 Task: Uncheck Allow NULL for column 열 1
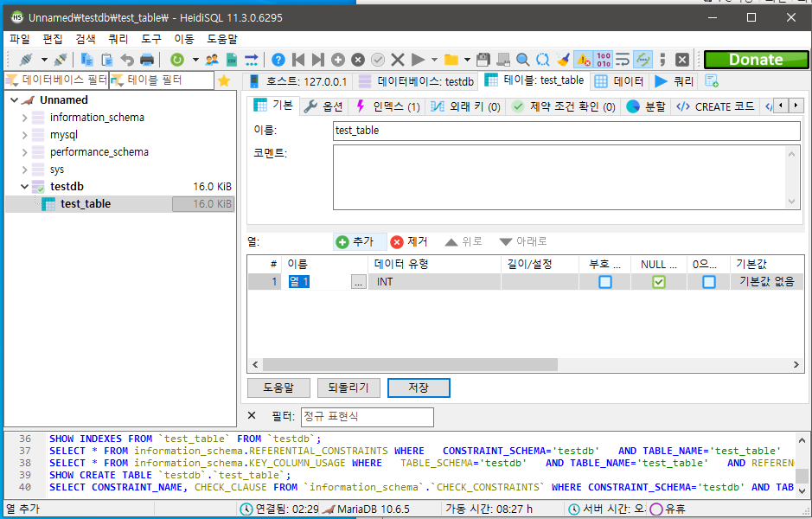[659, 282]
